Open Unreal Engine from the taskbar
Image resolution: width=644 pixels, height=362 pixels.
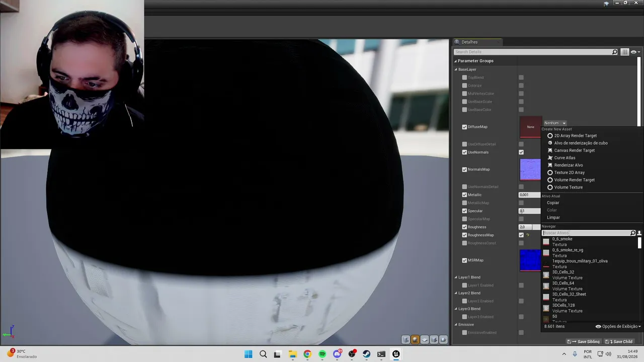click(x=396, y=354)
